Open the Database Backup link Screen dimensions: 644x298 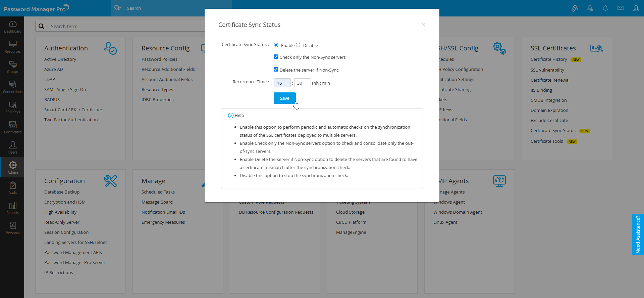62,192
